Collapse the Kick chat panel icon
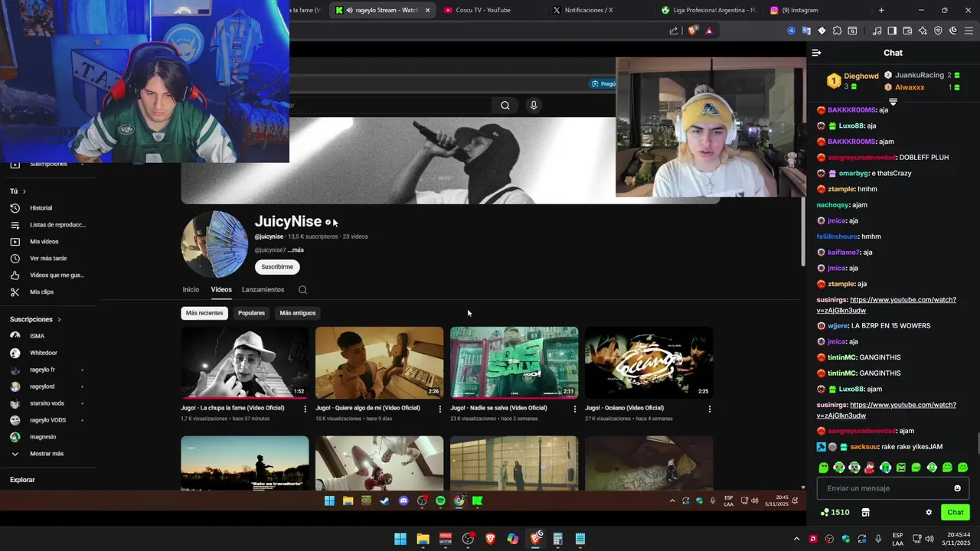The height and width of the screenshot is (551, 980). pyautogui.click(x=816, y=53)
